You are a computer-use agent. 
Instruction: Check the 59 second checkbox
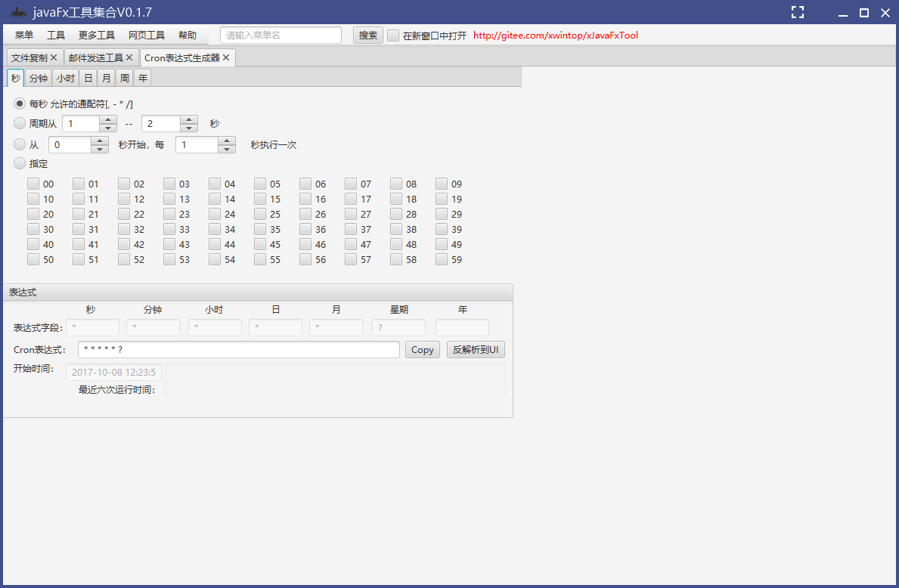click(442, 260)
